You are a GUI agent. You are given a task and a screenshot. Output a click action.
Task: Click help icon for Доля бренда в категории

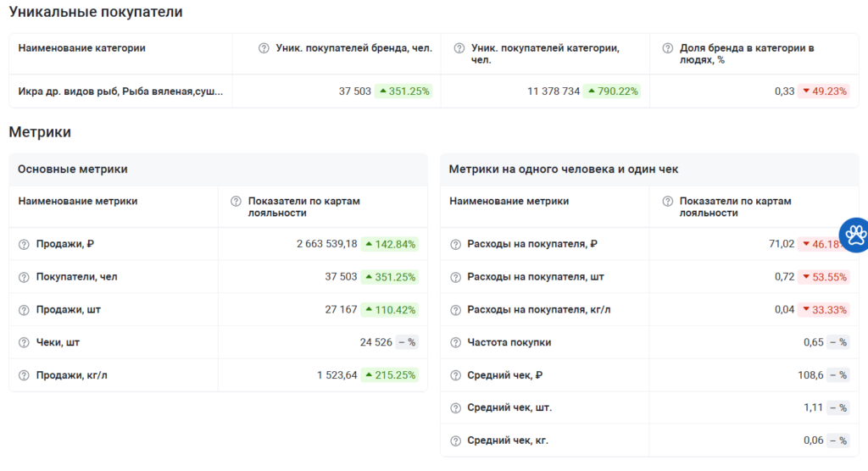(x=667, y=48)
